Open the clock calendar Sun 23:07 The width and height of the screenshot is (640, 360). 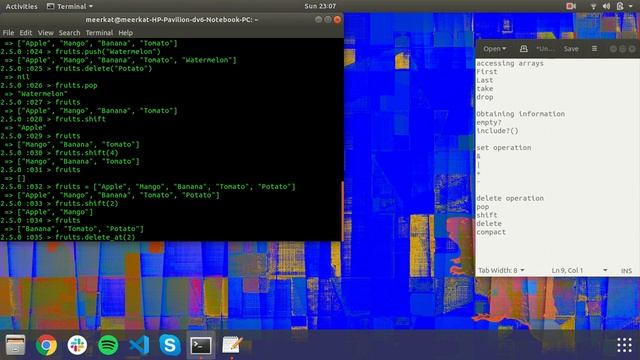click(x=320, y=6)
